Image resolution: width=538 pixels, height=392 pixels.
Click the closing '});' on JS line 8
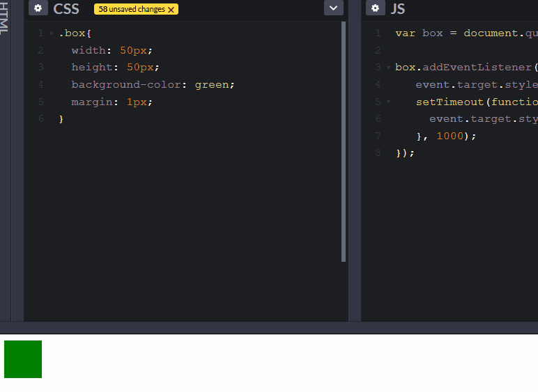point(405,152)
